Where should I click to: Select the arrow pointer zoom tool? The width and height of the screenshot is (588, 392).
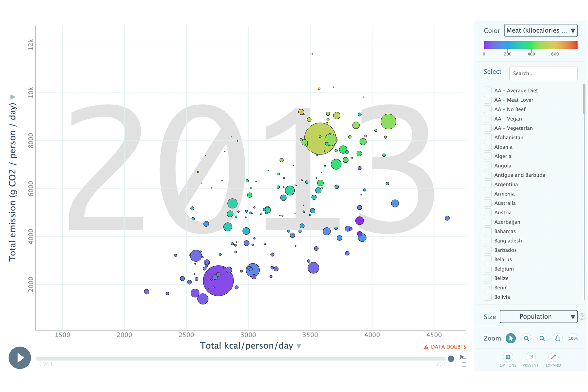coord(511,338)
